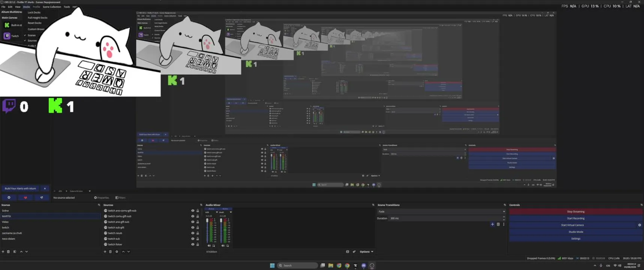The image size is (644, 270).
Task: Add a configurable transition with plus icon
Action: [492, 224]
